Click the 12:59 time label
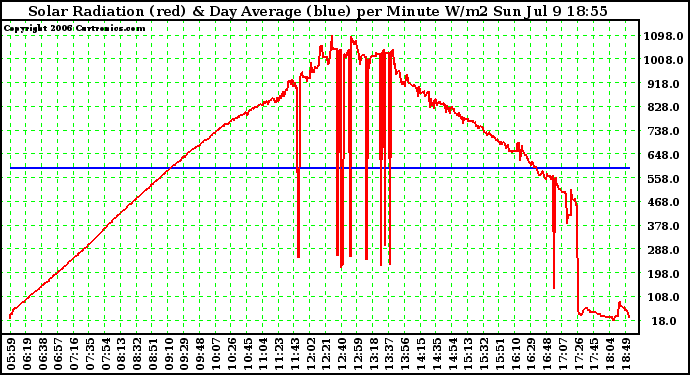 pyautogui.click(x=358, y=354)
